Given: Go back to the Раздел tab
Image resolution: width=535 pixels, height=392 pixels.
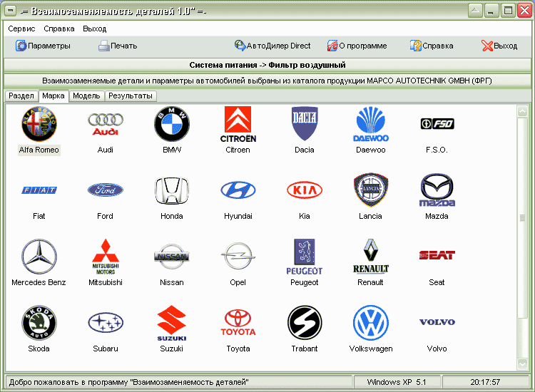Looking at the screenshot, I should pos(21,96).
